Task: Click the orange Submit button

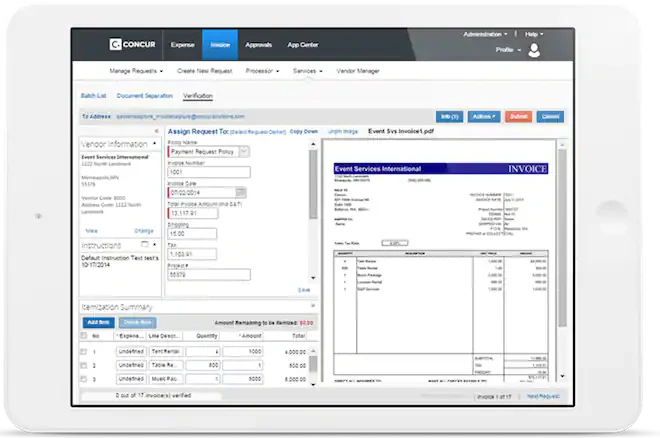Action: click(519, 117)
